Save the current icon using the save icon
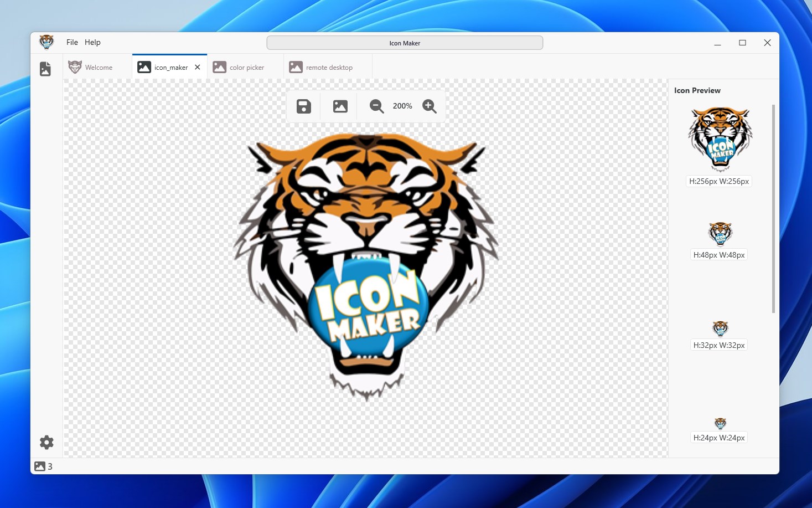 (x=302, y=106)
